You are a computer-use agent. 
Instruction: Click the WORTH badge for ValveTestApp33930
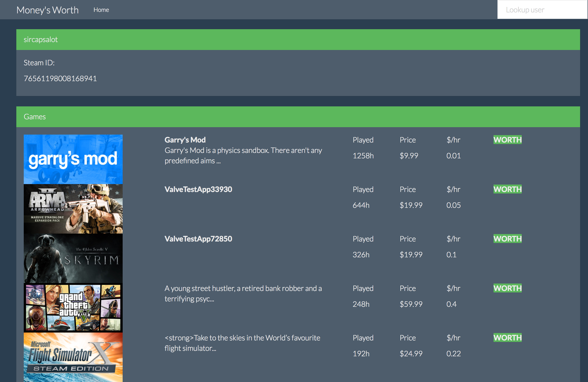click(x=507, y=189)
